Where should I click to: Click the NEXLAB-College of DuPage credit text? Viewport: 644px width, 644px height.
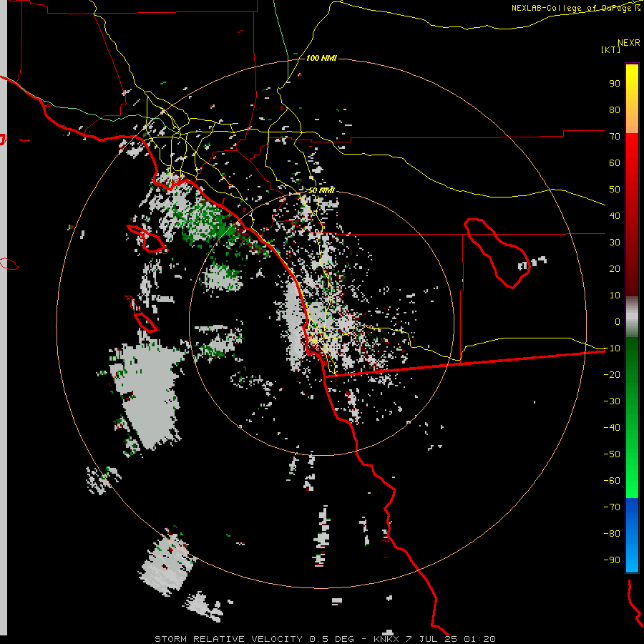tap(575, 8)
